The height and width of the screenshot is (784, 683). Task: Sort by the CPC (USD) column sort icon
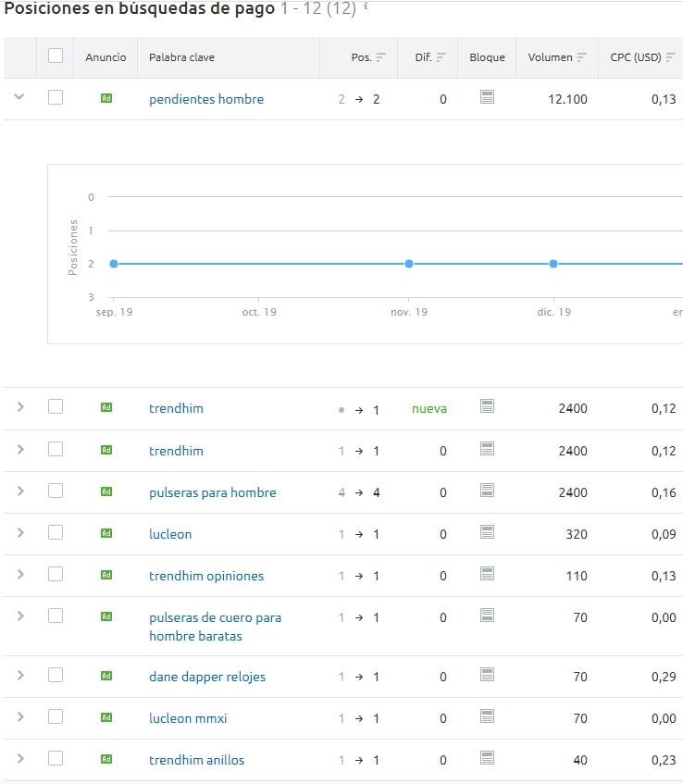670,57
